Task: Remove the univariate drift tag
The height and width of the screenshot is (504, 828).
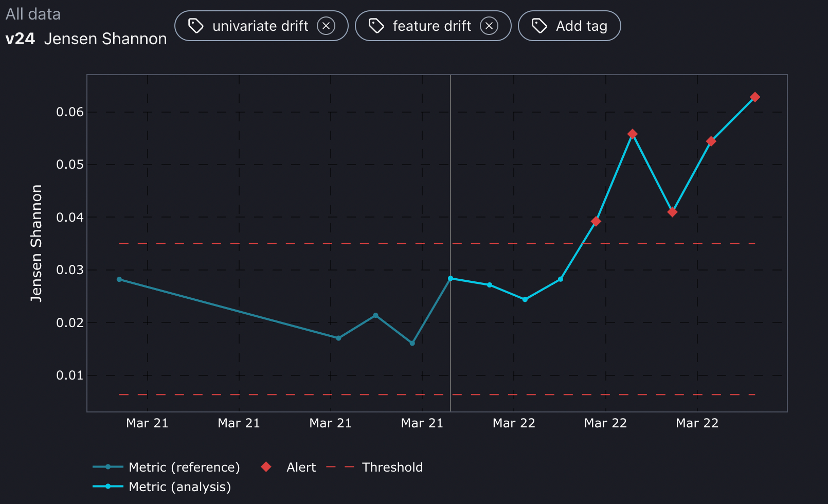Action: [x=326, y=26]
